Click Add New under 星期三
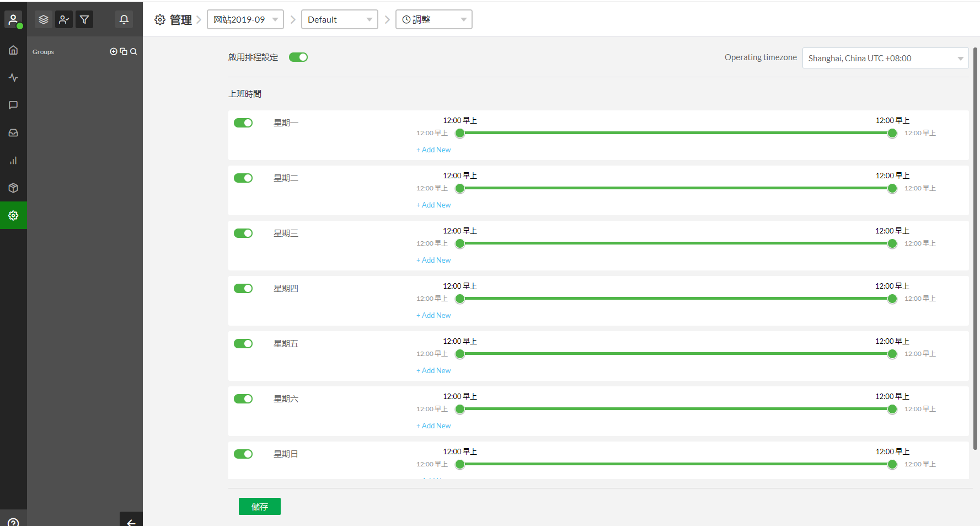Viewport: 980px width, 526px height. point(433,260)
